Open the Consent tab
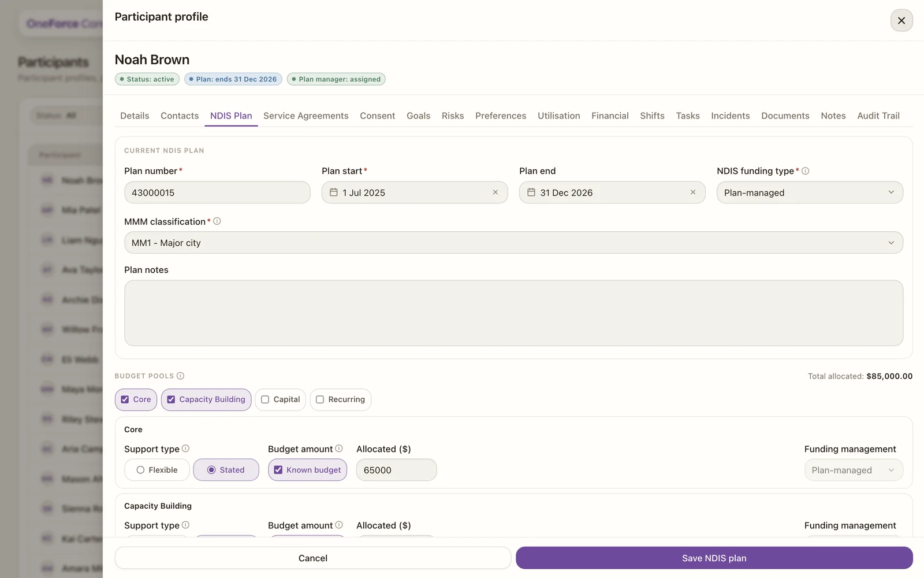The image size is (924, 578). [377, 116]
